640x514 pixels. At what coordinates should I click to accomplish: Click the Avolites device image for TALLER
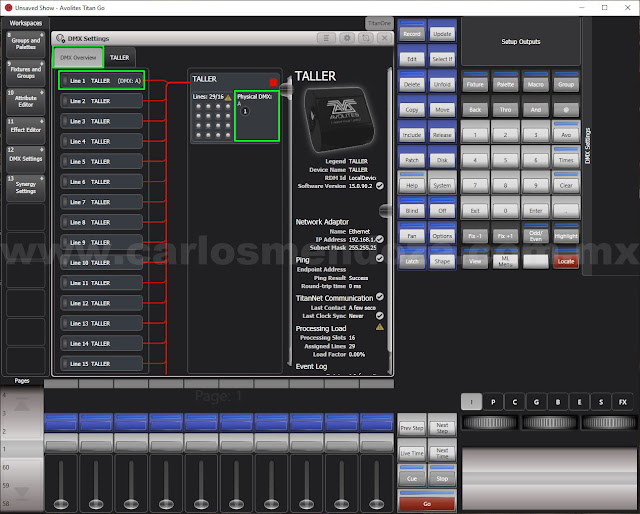tap(340, 120)
